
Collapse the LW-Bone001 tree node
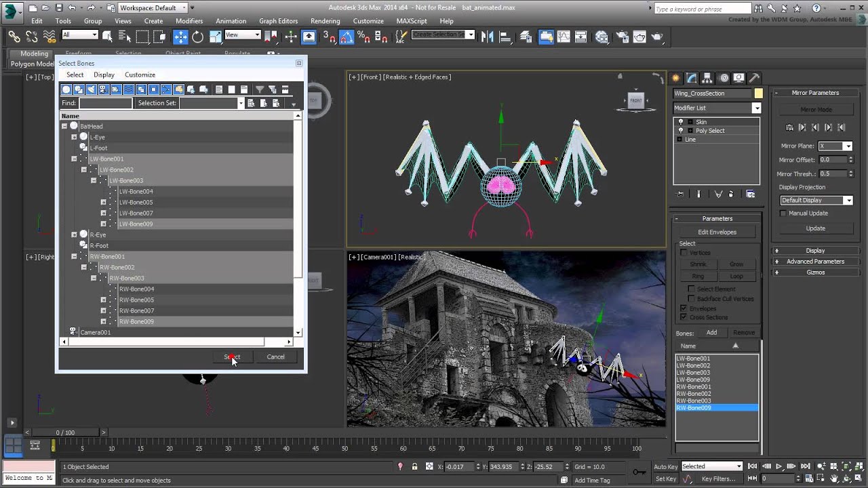tap(74, 159)
